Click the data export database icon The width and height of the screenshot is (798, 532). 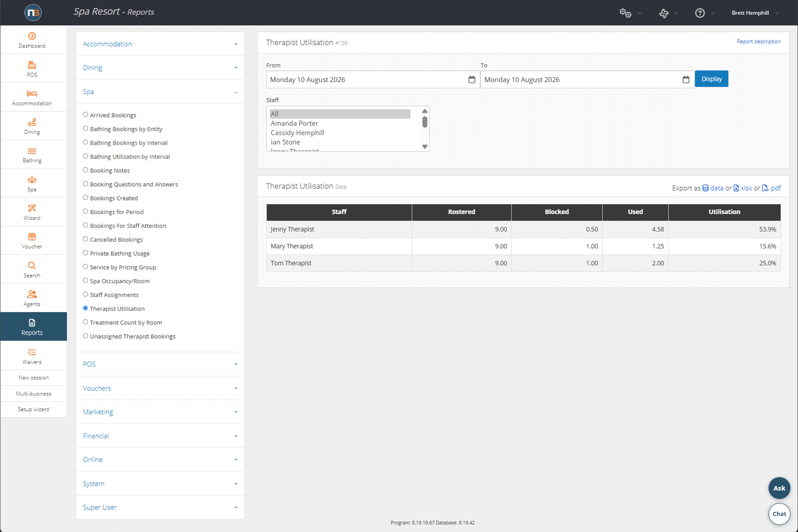coord(705,188)
